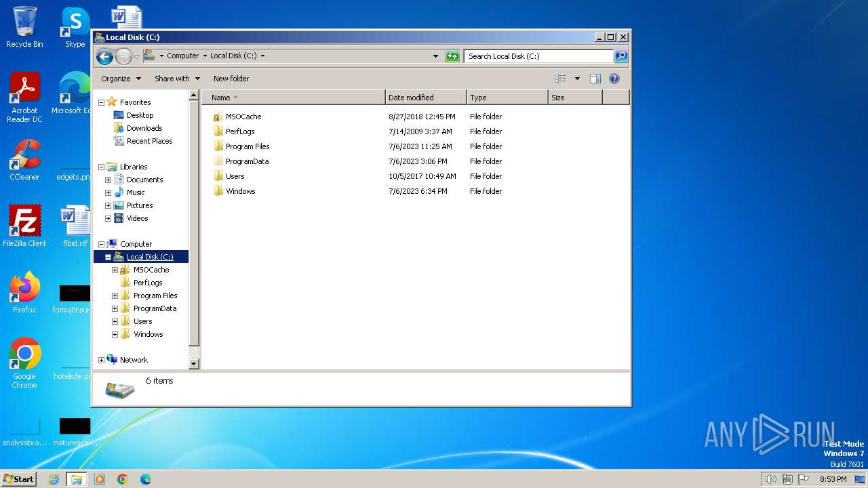Open Downloads under Favorites

(x=144, y=128)
